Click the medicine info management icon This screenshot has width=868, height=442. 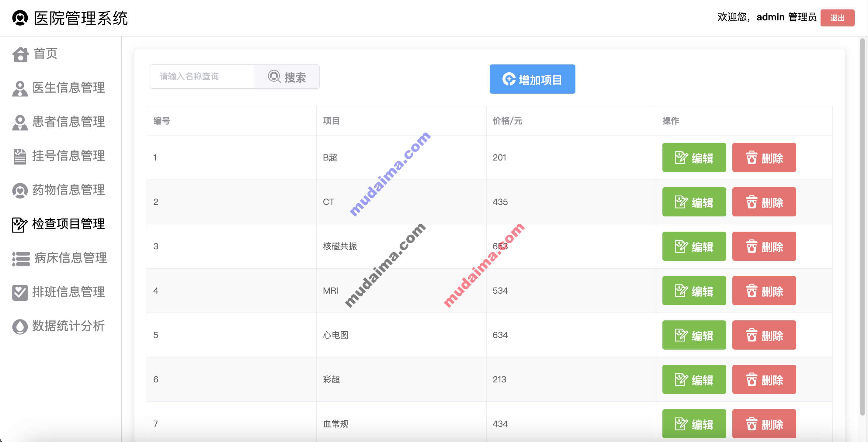coord(20,190)
